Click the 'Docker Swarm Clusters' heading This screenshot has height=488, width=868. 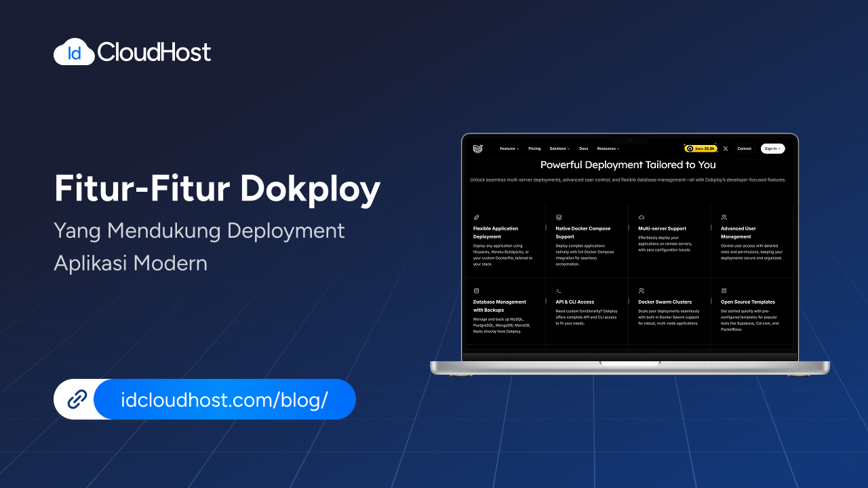[665, 302]
